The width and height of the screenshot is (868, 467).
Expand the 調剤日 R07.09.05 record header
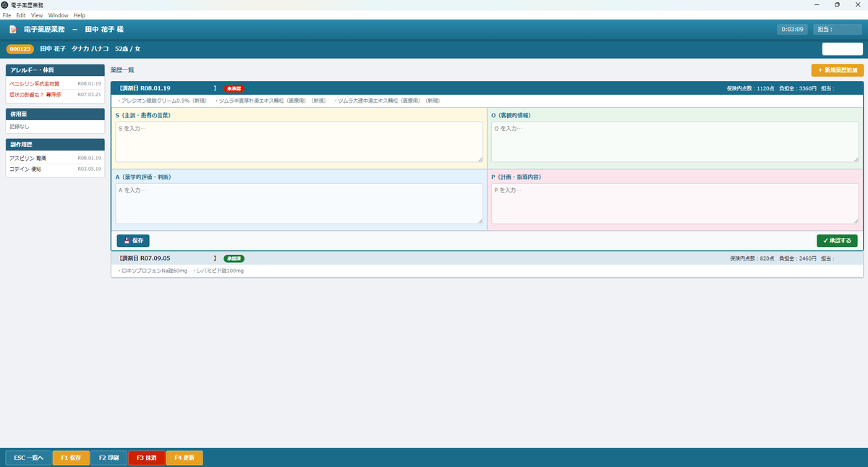pyautogui.click(x=487, y=258)
